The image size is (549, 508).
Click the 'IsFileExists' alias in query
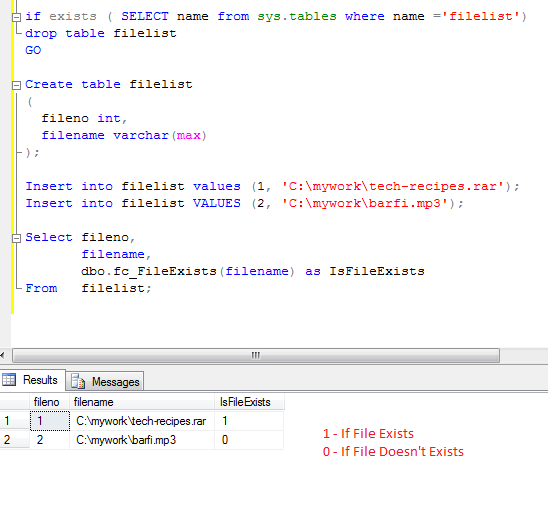coord(377,272)
